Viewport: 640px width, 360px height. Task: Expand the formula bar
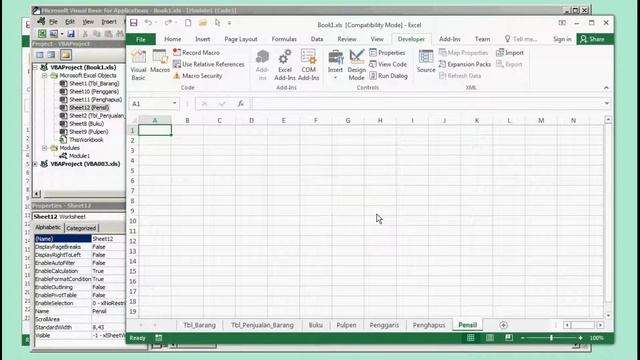tap(607, 104)
